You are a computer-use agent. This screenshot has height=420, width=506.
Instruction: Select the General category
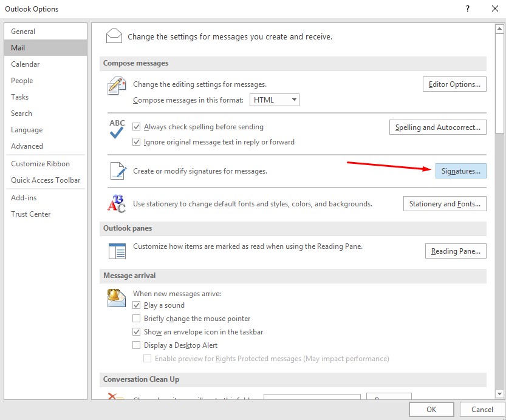(x=46, y=32)
